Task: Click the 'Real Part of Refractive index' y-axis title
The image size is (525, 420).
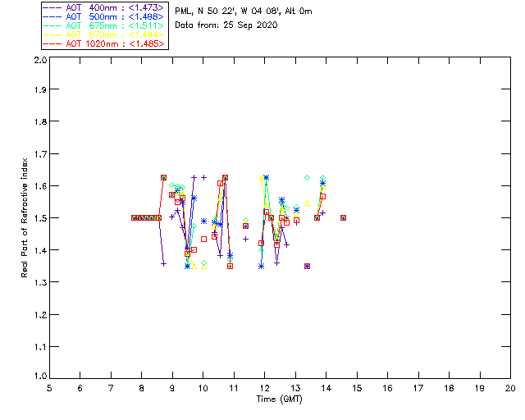Action: [24, 217]
